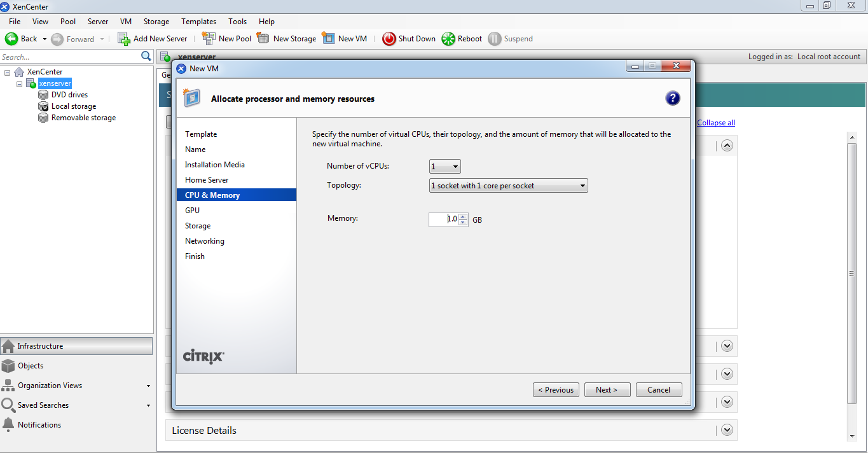This screenshot has width=868, height=453.
Task: Open the Back history dropdown arrow
Action: pyautogui.click(x=45, y=39)
